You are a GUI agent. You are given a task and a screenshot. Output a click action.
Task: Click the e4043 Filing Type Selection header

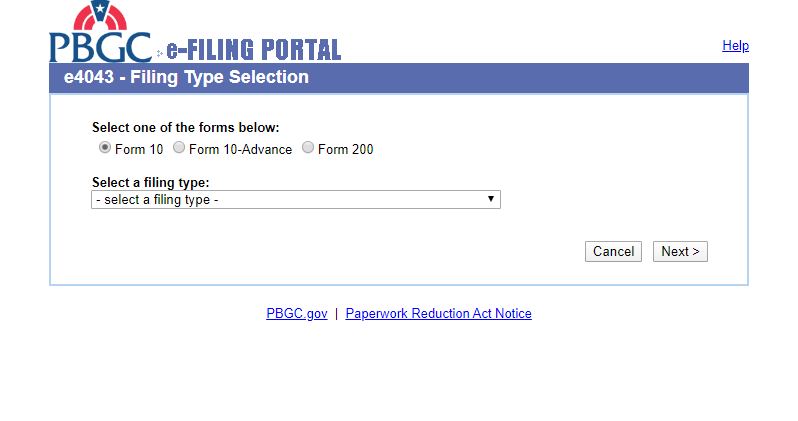coord(179,77)
